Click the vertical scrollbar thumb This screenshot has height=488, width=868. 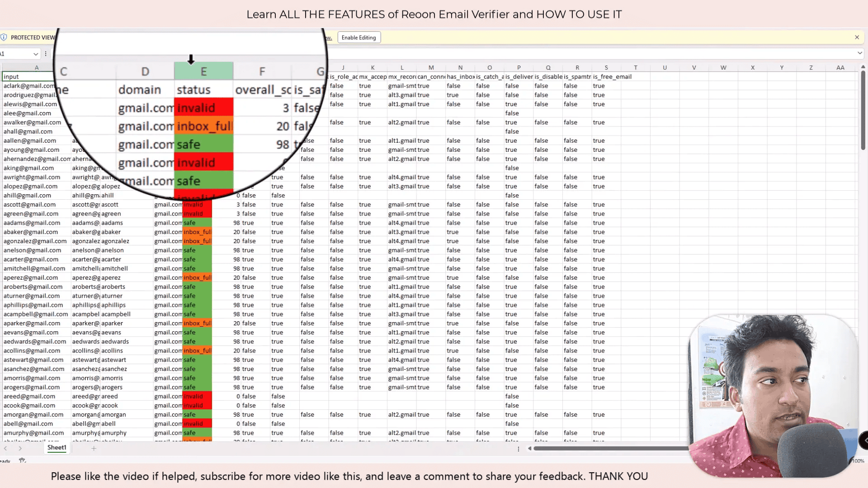pyautogui.click(x=863, y=111)
